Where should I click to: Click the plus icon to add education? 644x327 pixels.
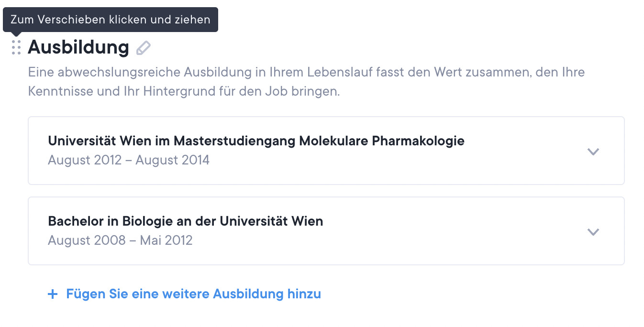point(53,294)
